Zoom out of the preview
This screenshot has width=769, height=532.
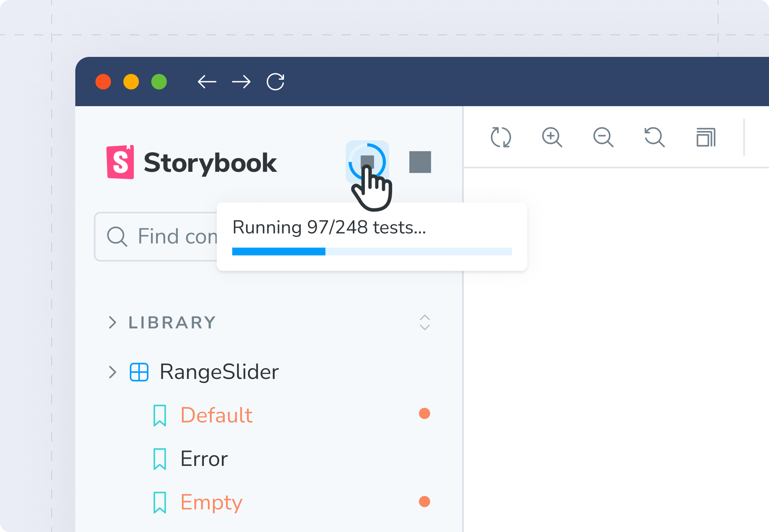603,137
